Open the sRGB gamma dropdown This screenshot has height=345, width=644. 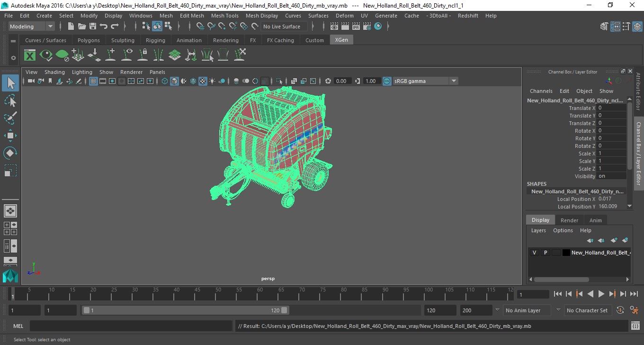pos(425,81)
